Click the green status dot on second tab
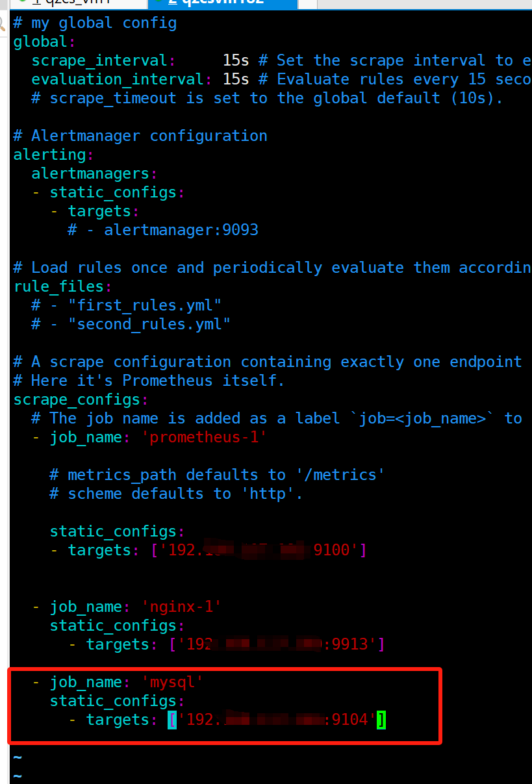Viewport: 532px width, 784px height. click(157, 2)
